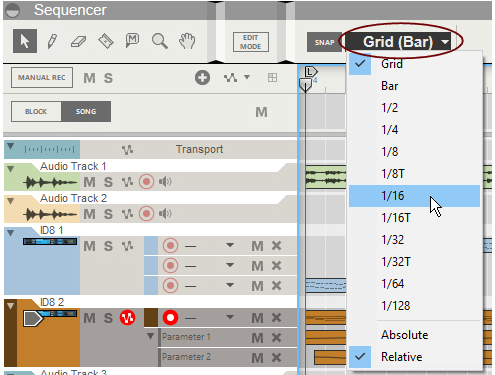The image size is (495, 375).
Task: Switch to BLOCK view
Action: pos(36,112)
